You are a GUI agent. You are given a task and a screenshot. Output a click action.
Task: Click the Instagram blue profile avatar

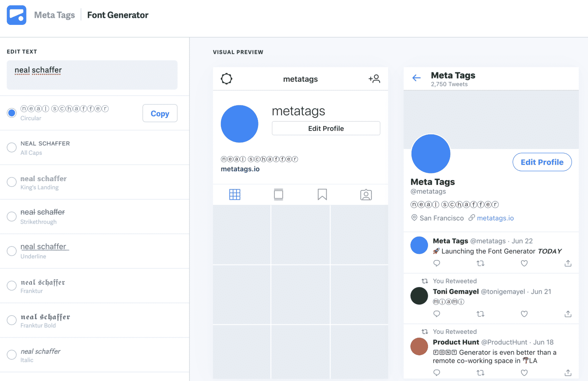[x=240, y=124]
